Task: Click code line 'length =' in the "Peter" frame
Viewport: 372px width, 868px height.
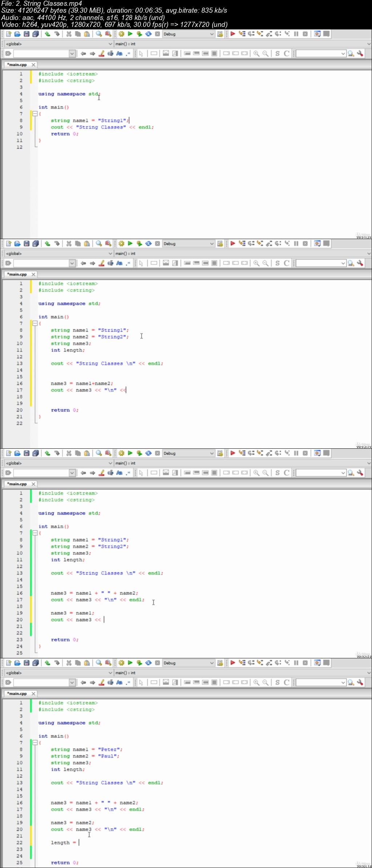Action: [x=64, y=843]
